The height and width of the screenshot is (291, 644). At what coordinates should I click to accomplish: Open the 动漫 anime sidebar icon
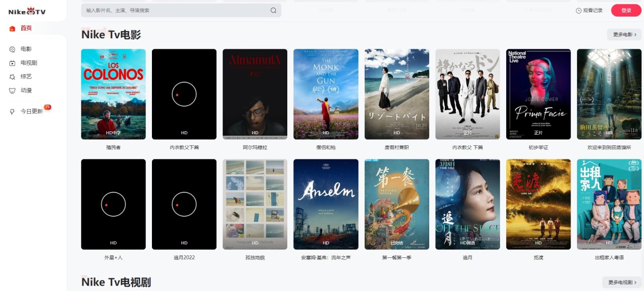click(x=12, y=90)
